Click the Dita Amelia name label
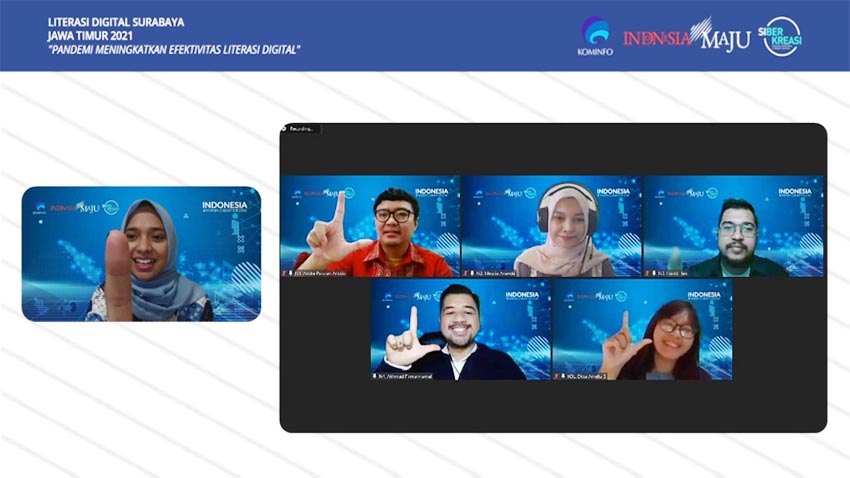The width and height of the screenshot is (850, 478). point(587,376)
